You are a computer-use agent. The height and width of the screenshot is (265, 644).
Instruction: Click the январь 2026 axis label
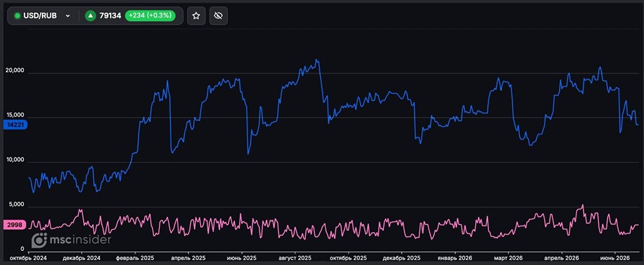(455, 258)
